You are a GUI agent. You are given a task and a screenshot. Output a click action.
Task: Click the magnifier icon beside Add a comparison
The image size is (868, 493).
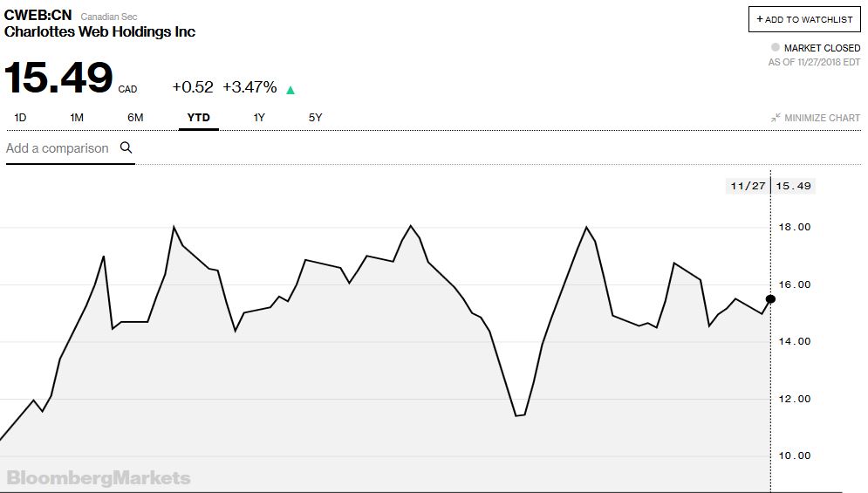[x=126, y=147]
